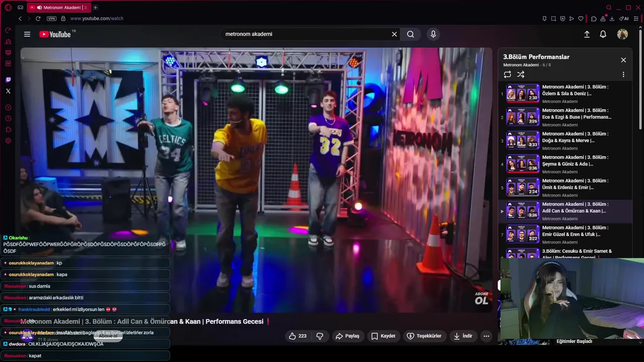Open Opera Flow send icon

click(x=572, y=19)
